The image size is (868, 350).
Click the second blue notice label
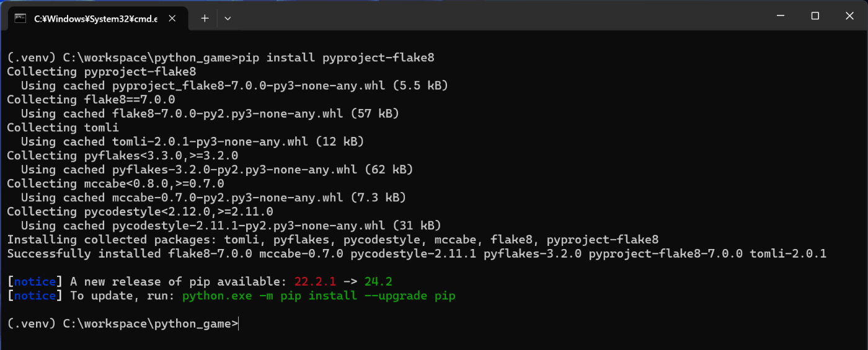coord(35,295)
